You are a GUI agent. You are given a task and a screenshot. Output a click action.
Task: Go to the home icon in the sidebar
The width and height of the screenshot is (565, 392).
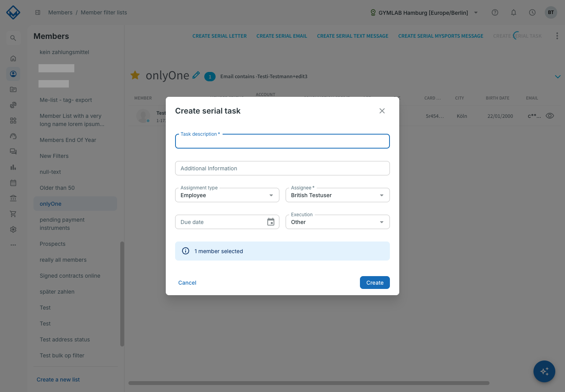click(x=13, y=58)
